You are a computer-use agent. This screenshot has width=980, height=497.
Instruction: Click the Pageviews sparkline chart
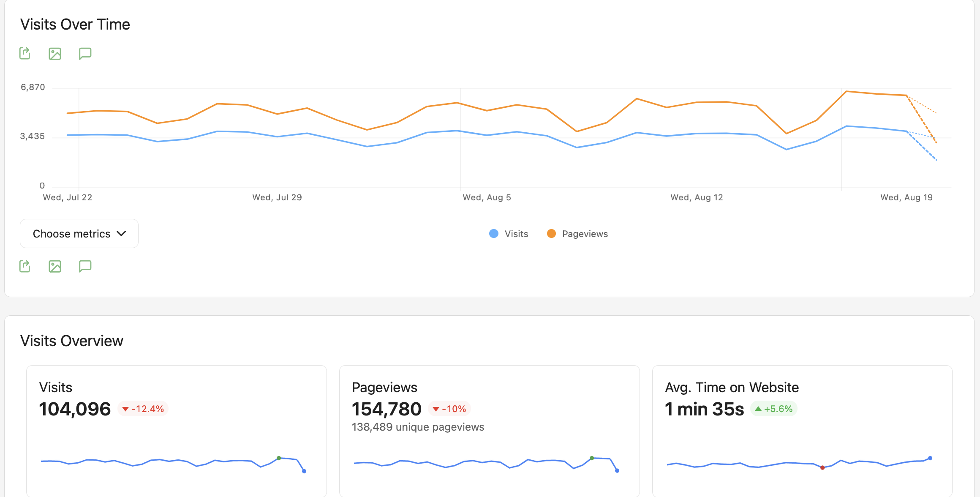click(x=486, y=464)
